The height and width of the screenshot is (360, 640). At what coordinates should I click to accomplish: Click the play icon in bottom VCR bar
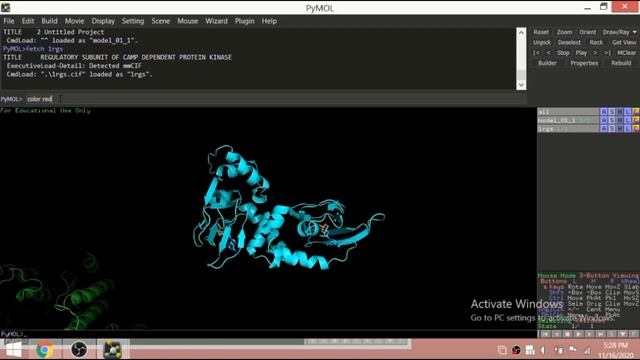pos(578,334)
